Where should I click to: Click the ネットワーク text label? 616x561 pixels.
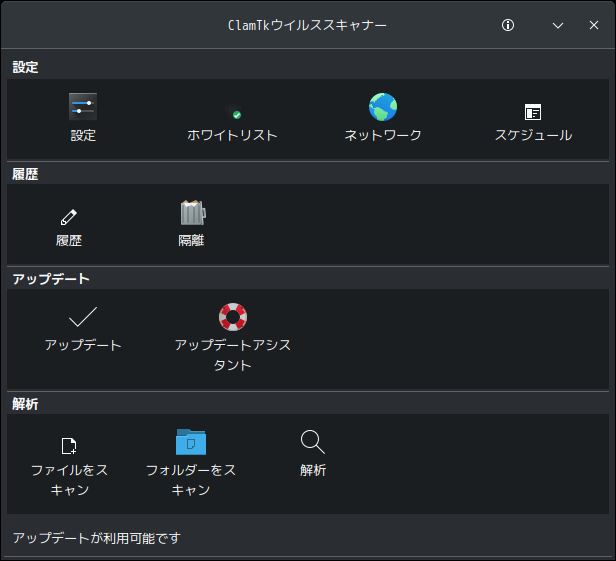click(x=383, y=135)
